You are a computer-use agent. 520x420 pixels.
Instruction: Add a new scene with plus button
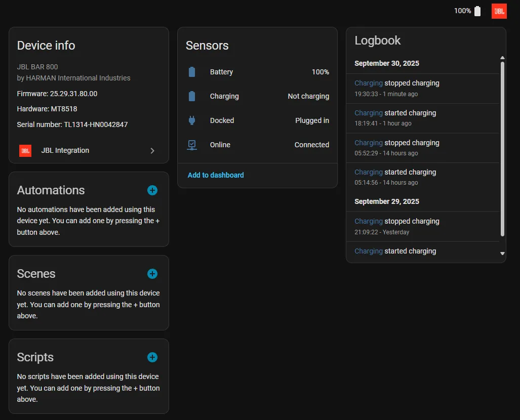(152, 274)
